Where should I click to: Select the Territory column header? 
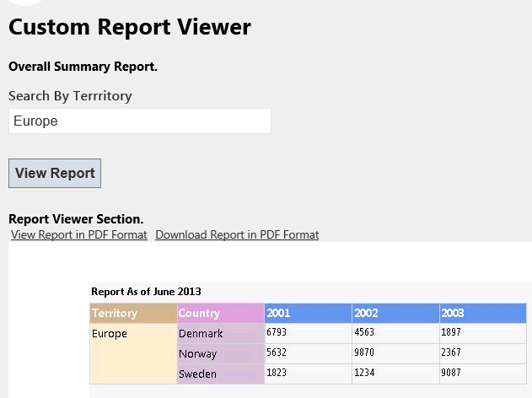click(133, 313)
